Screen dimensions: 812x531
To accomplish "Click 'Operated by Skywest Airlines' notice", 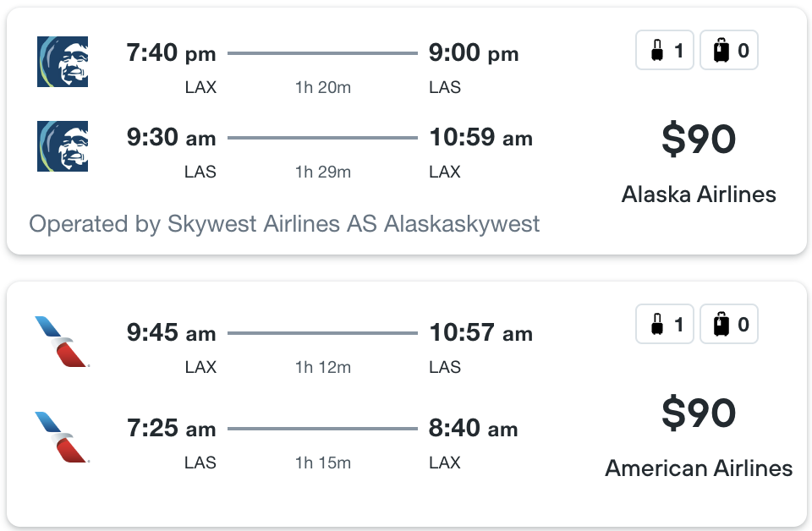I will (x=284, y=224).
